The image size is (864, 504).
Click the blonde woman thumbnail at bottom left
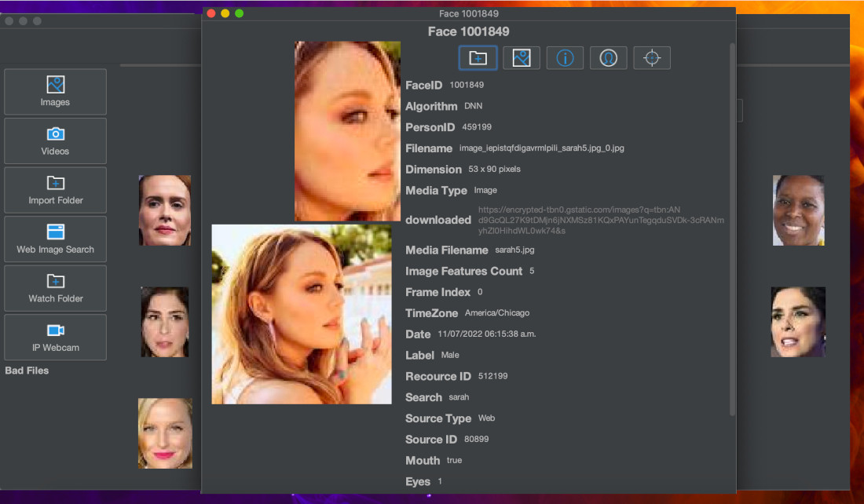point(165,433)
